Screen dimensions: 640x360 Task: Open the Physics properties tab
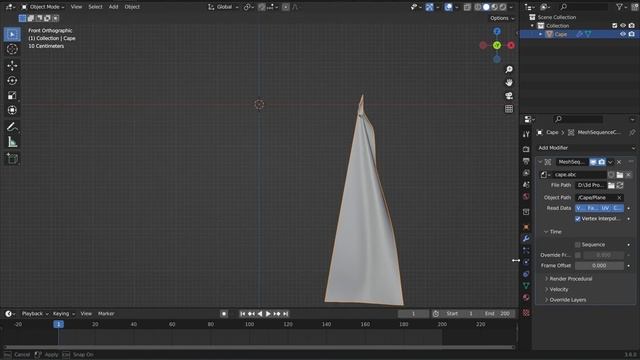pyautogui.click(x=526, y=262)
